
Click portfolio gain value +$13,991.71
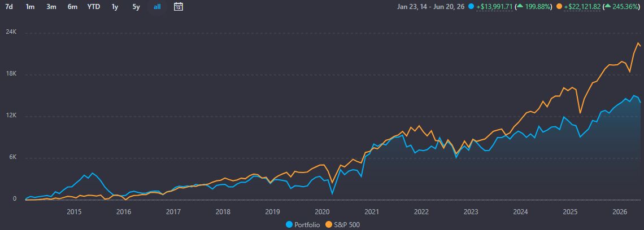tap(494, 7)
